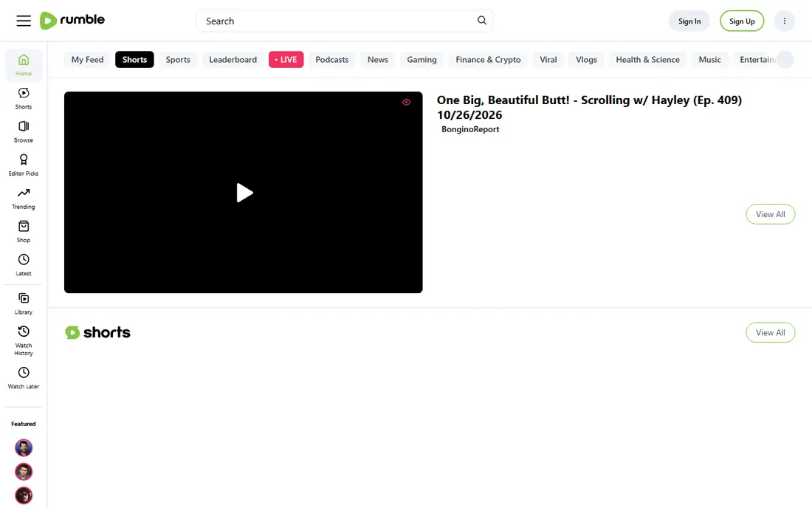Click the Sign Up button

coord(742,21)
